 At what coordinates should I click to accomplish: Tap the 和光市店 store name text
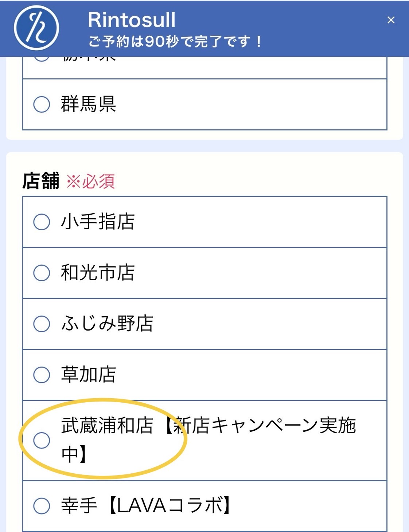click(98, 273)
